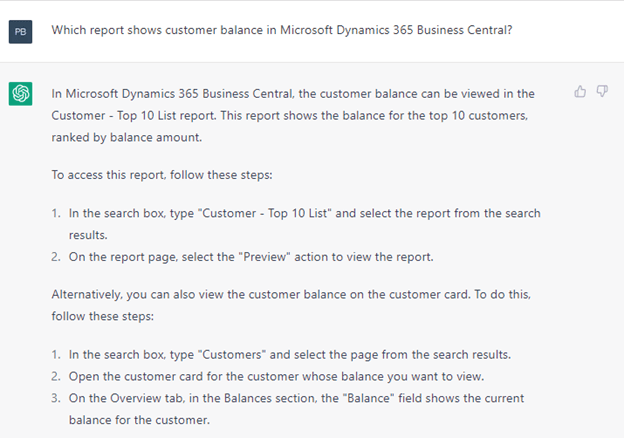
Task: Click the word "results." under first step
Action: pyautogui.click(x=88, y=235)
